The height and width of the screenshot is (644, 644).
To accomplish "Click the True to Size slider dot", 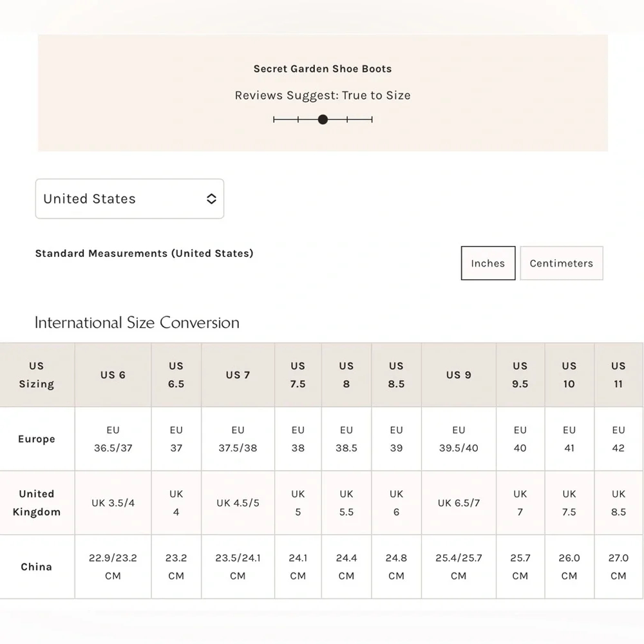I will tap(323, 120).
